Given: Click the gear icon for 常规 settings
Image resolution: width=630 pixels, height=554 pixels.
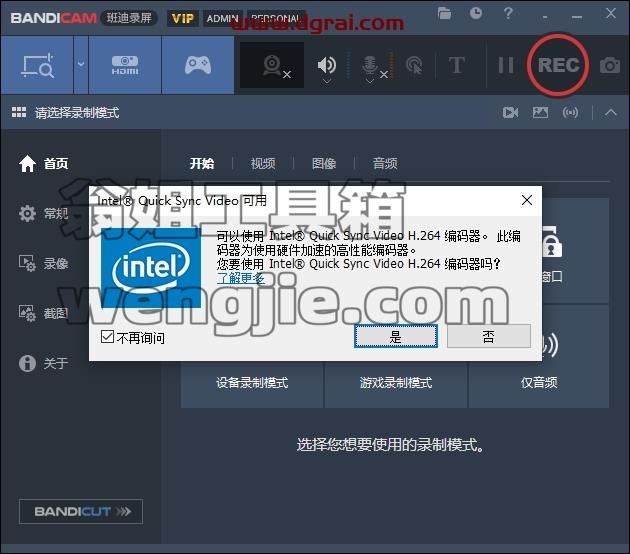Looking at the screenshot, I should (27, 213).
